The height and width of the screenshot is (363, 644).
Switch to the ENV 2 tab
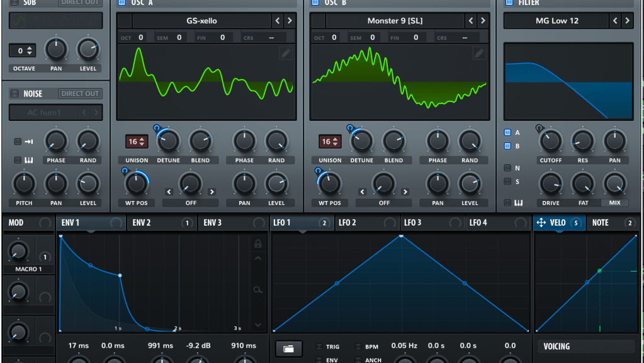(151, 223)
